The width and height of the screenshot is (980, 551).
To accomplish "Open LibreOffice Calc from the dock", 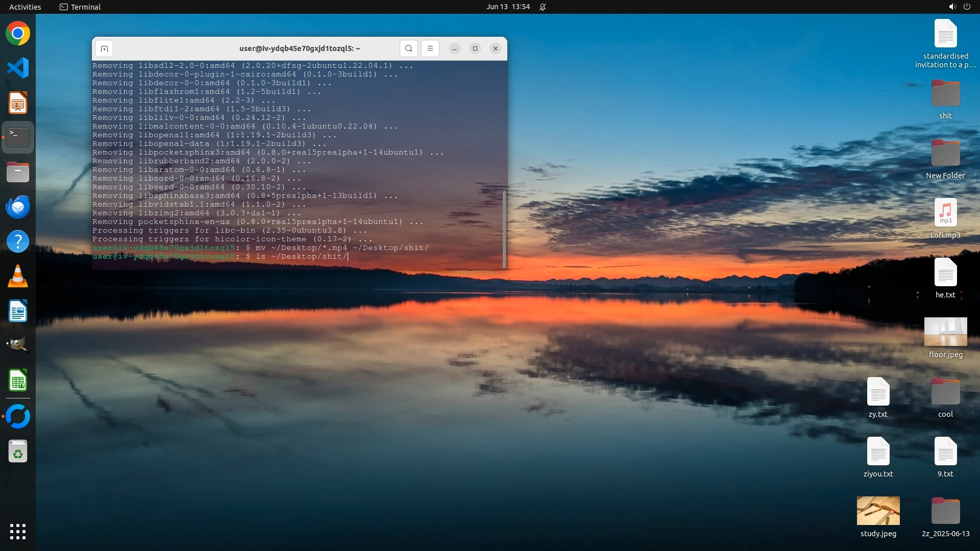I will [18, 381].
